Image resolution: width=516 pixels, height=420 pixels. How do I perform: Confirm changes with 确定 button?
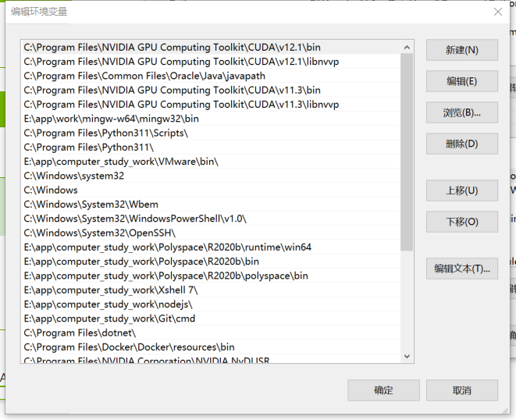[x=383, y=390]
